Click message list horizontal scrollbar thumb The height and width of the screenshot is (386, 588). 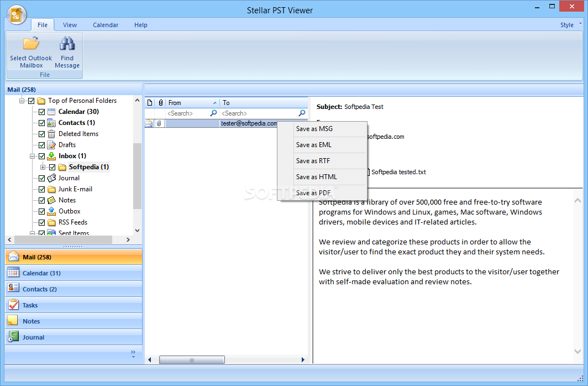pos(192,360)
